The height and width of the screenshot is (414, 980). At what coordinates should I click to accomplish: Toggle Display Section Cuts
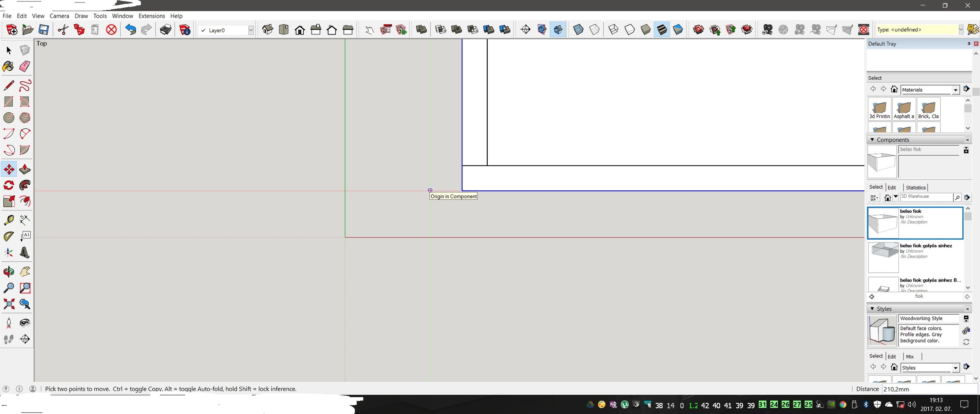click(x=558, y=30)
